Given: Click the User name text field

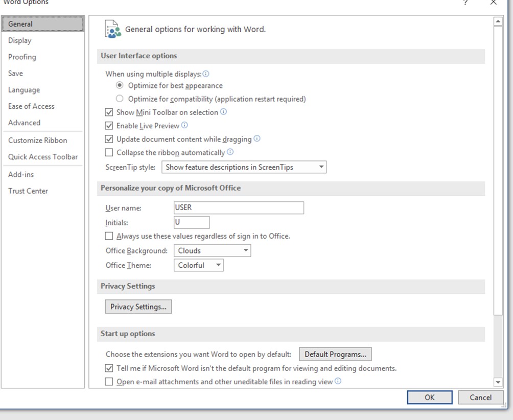Looking at the screenshot, I should [239, 208].
